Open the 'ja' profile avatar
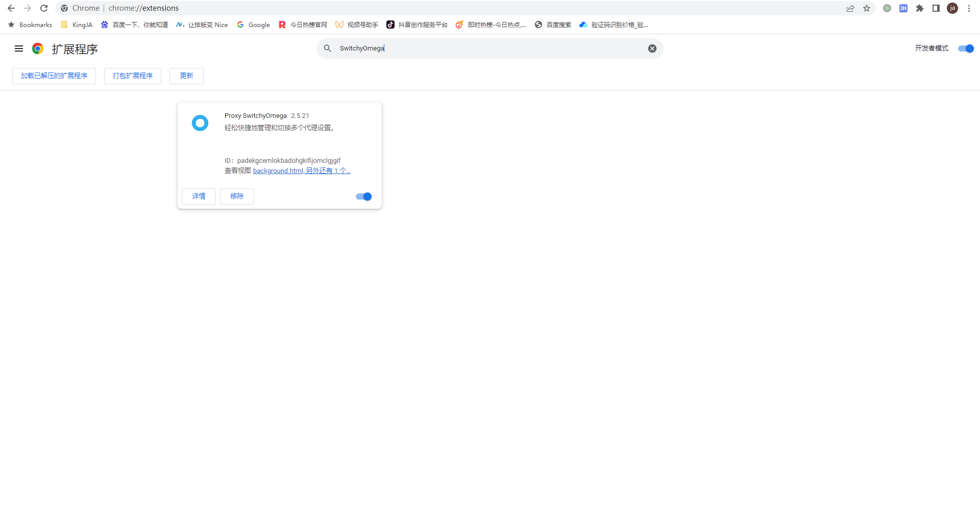 (952, 8)
